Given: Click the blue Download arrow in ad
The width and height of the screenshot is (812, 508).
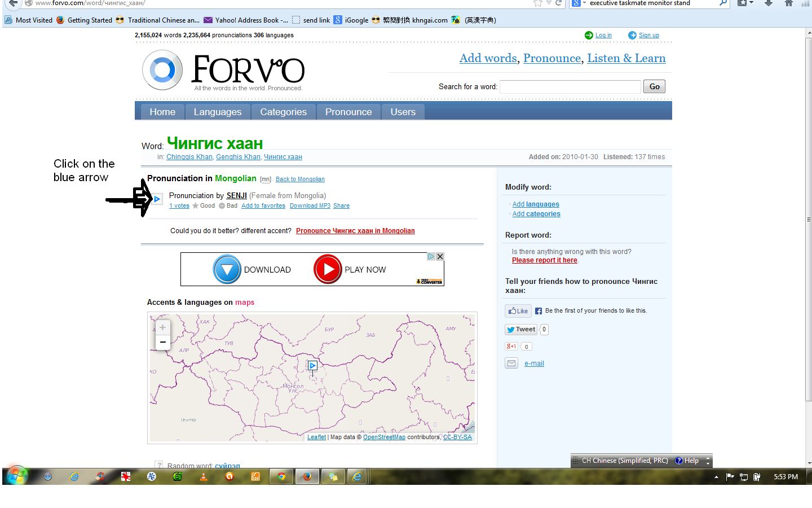Looking at the screenshot, I should point(227,269).
